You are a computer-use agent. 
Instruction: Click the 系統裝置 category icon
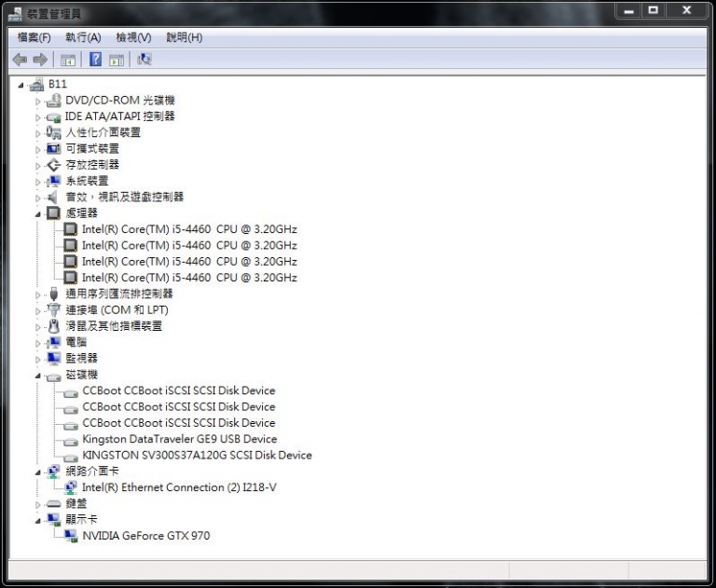[x=53, y=181]
